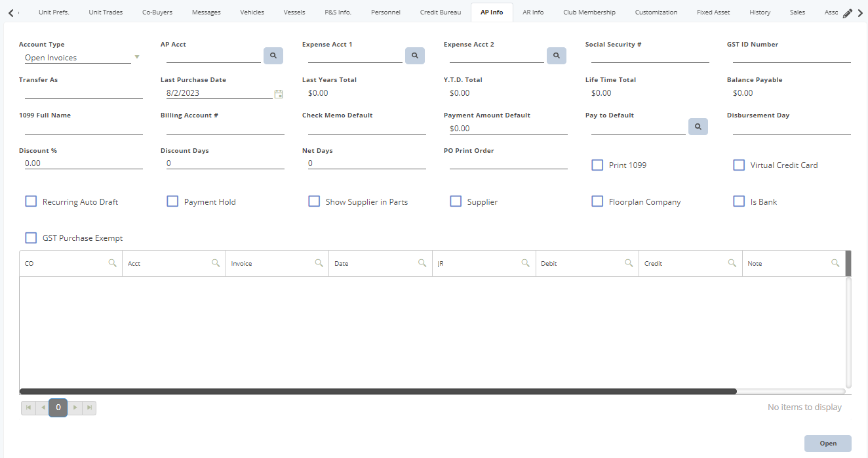Toggle the Supplier checkbox
This screenshot has height=458, width=868.
(456, 201)
